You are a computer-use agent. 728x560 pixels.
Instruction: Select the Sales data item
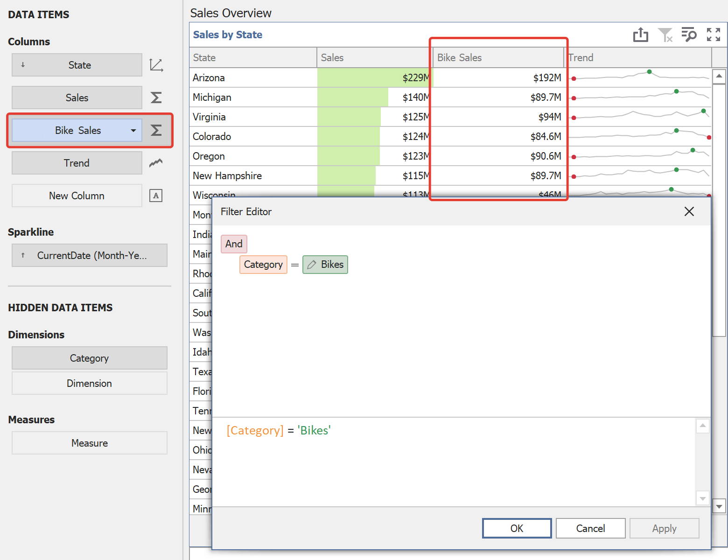point(77,98)
